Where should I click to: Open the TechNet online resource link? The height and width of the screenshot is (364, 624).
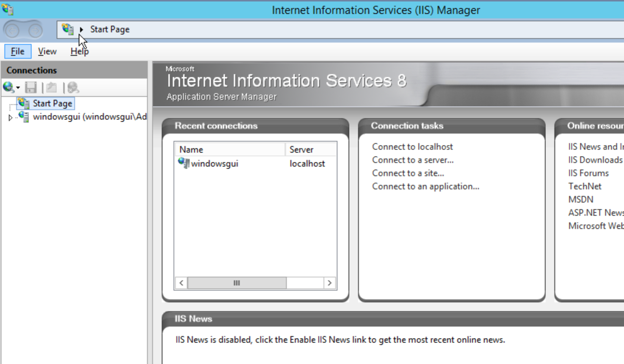[x=585, y=186]
